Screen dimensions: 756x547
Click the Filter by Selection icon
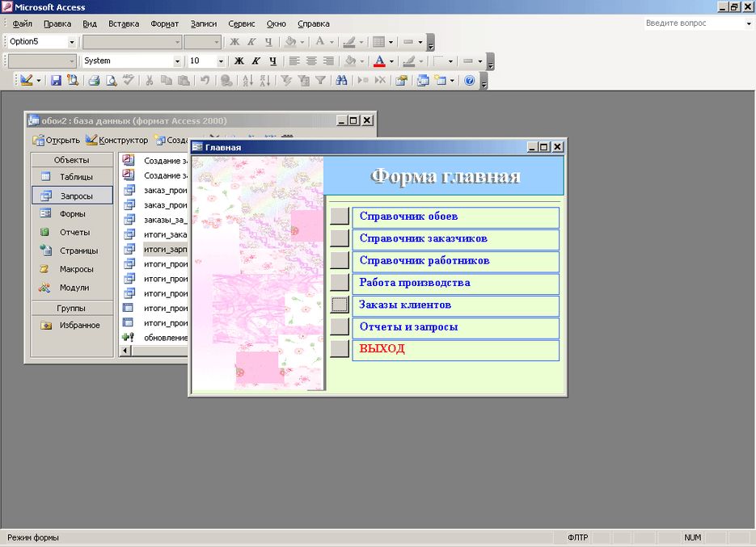(286, 81)
